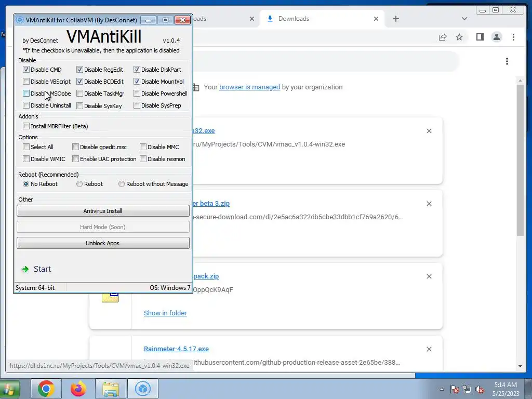
Task: Click scrollbar down arrow in Chrome
Action: click(520, 366)
